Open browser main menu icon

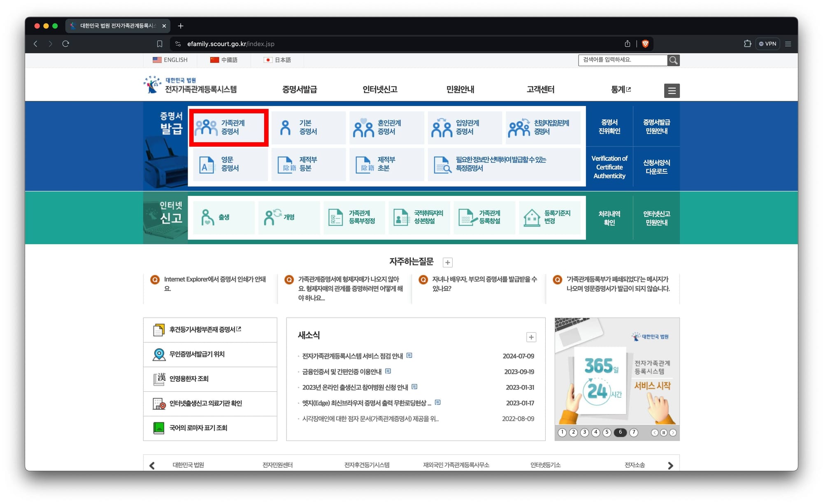[788, 44]
